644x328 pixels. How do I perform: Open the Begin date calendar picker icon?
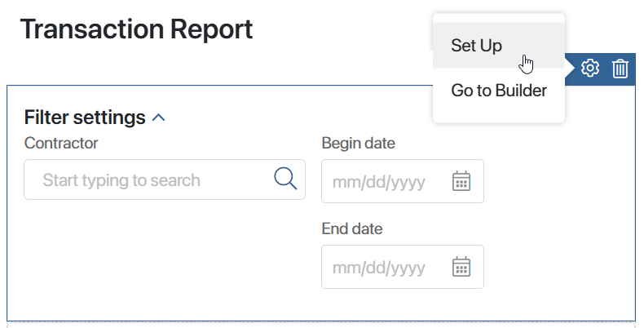(x=461, y=181)
